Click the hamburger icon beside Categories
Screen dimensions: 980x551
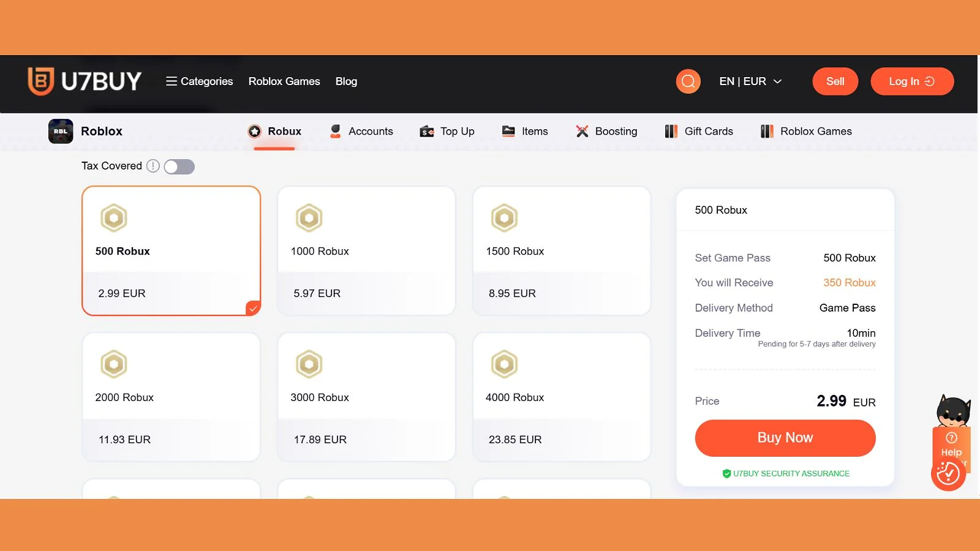point(171,81)
